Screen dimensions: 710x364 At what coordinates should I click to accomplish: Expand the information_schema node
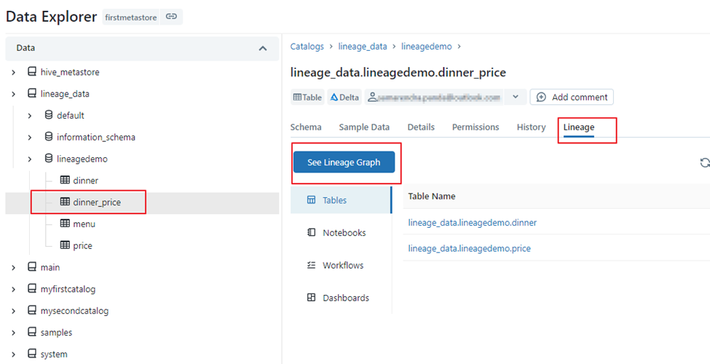coord(30,137)
